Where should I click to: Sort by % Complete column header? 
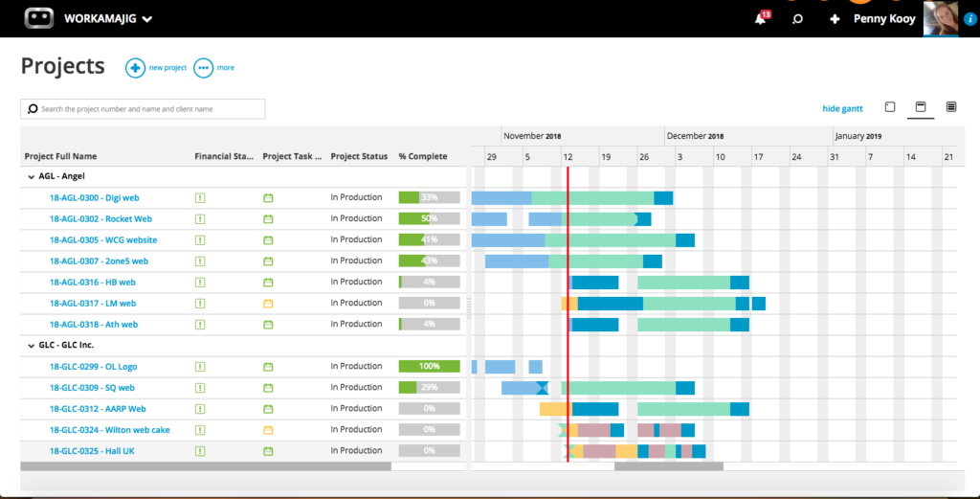(x=423, y=156)
